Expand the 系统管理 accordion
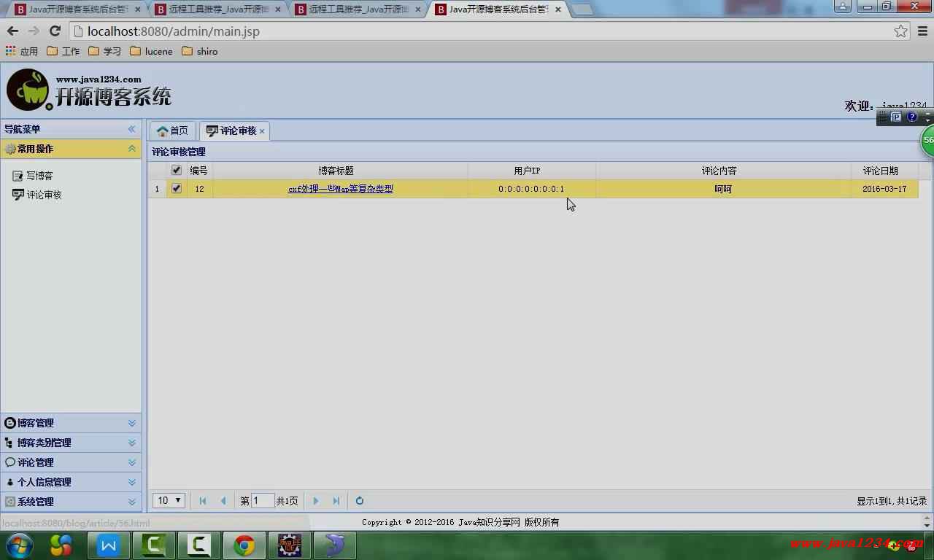934x560 pixels. [71, 502]
